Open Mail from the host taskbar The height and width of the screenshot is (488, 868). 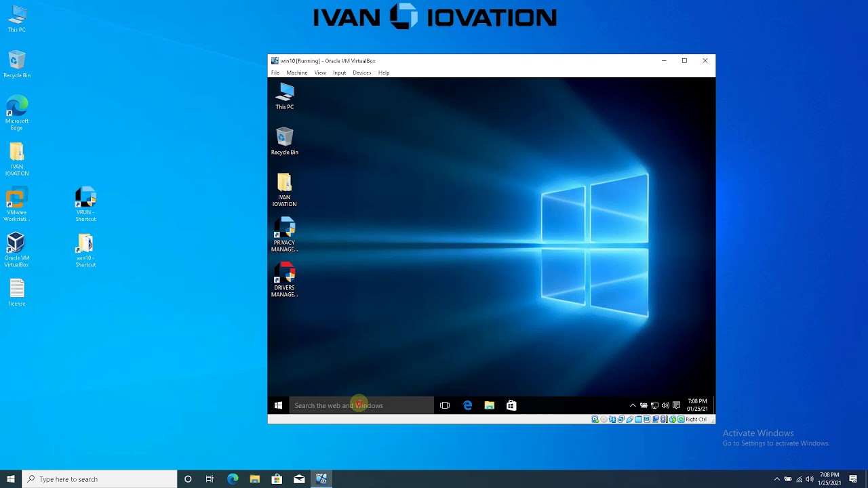coord(299,479)
